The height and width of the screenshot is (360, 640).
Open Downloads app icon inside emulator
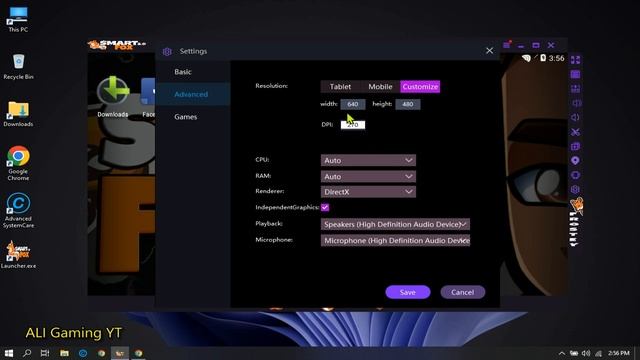point(113,97)
